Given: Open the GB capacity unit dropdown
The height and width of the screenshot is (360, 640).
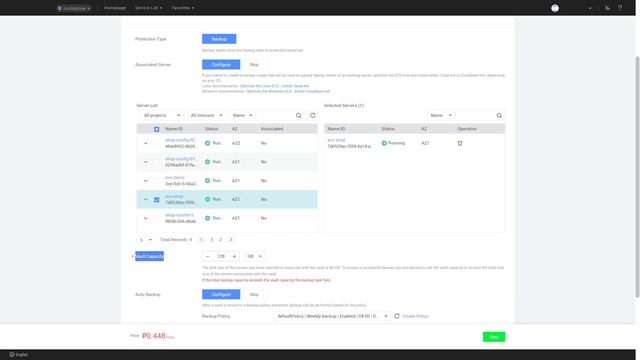Looking at the screenshot, I should [254, 256].
